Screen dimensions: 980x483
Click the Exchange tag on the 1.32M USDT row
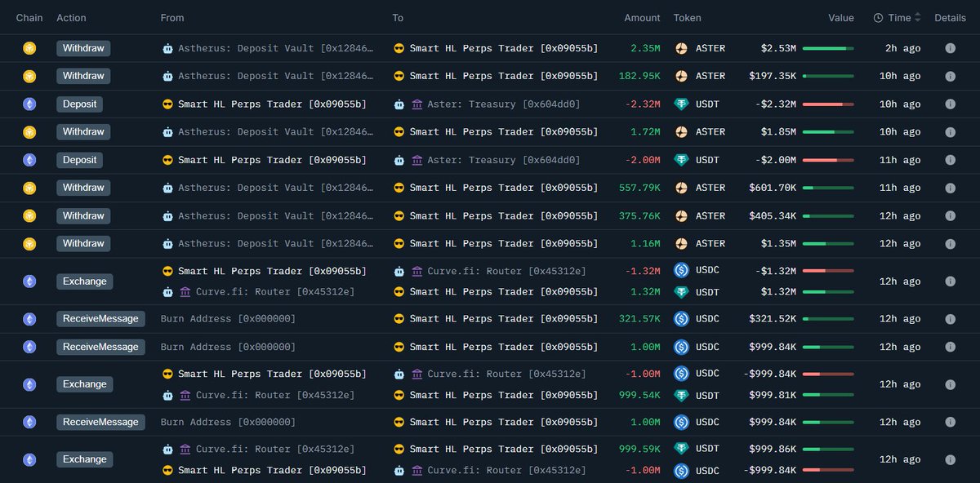pos(85,281)
